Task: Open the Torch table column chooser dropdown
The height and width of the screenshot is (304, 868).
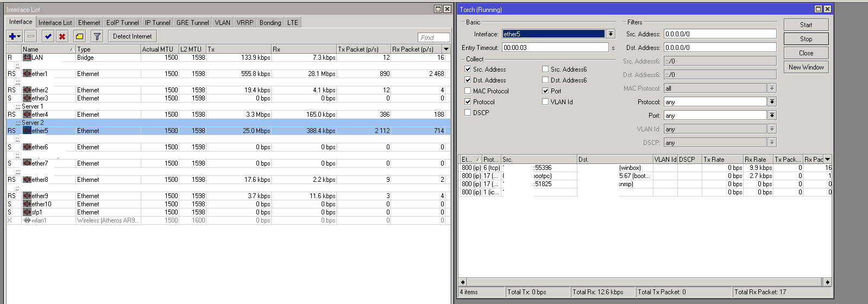Action: 828,160
